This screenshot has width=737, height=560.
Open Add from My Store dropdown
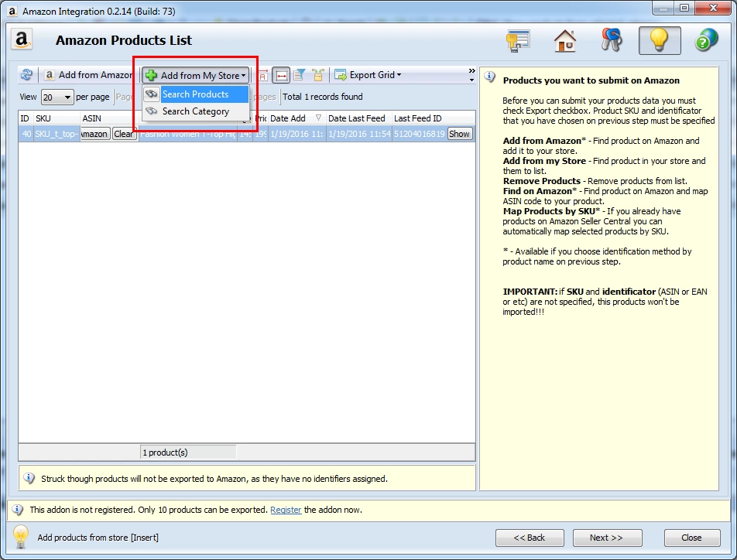click(196, 75)
